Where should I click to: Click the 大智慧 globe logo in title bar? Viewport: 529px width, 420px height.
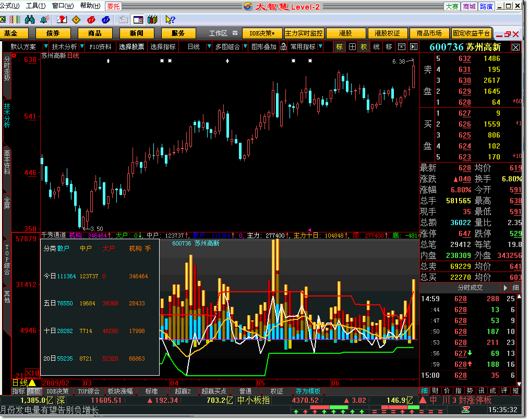click(x=248, y=6)
